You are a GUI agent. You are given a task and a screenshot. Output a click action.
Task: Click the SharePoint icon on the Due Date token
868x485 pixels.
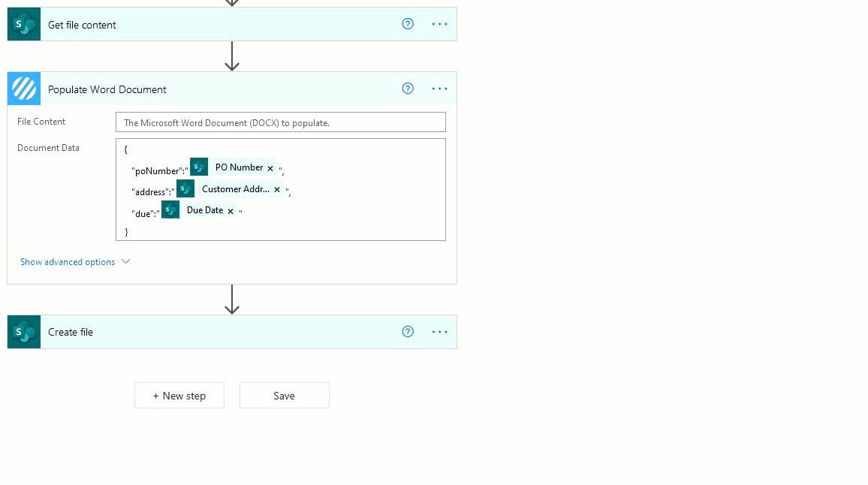pos(170,209)
